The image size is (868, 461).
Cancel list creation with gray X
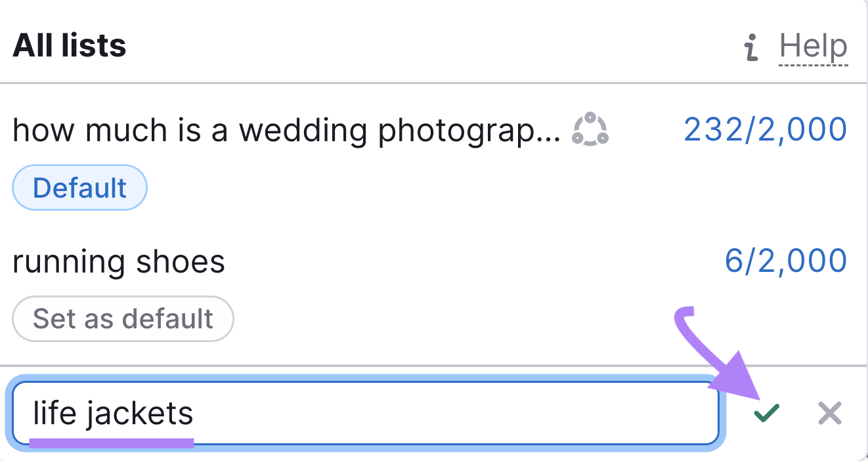coord(830,413)
